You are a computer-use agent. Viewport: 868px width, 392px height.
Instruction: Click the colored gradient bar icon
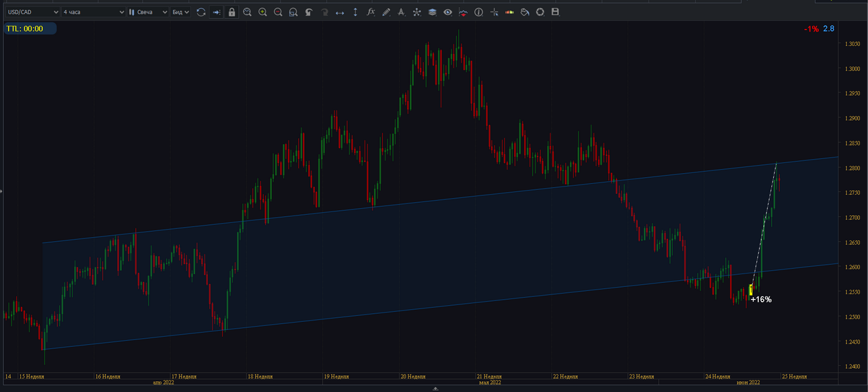[509, 12]
